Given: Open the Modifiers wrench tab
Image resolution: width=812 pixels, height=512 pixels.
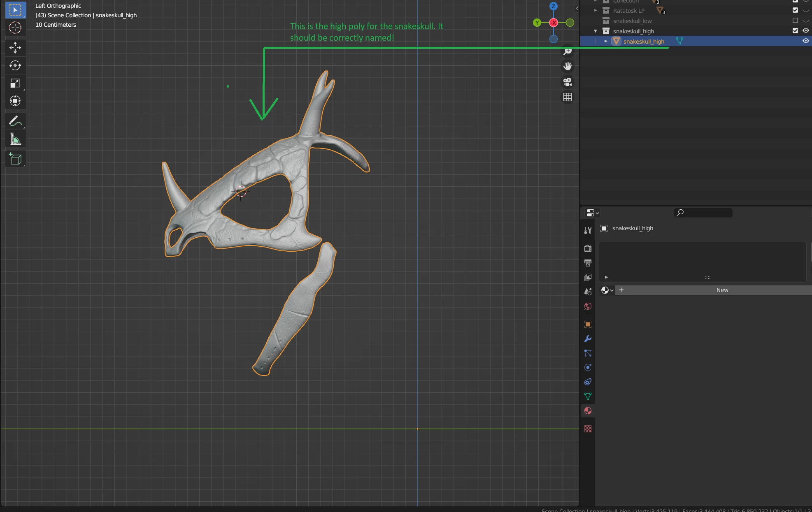Looking at the screenshot, I should pyautogui.click(x=588, y=339).
